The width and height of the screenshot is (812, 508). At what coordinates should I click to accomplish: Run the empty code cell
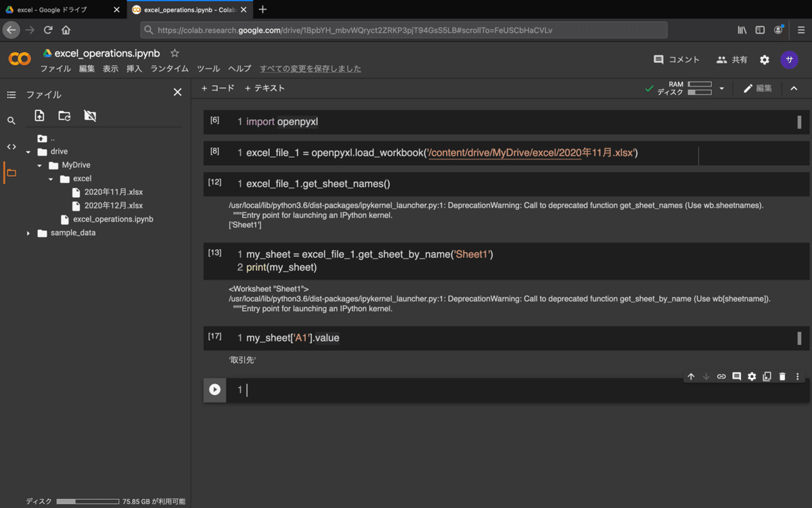(215, 389)
